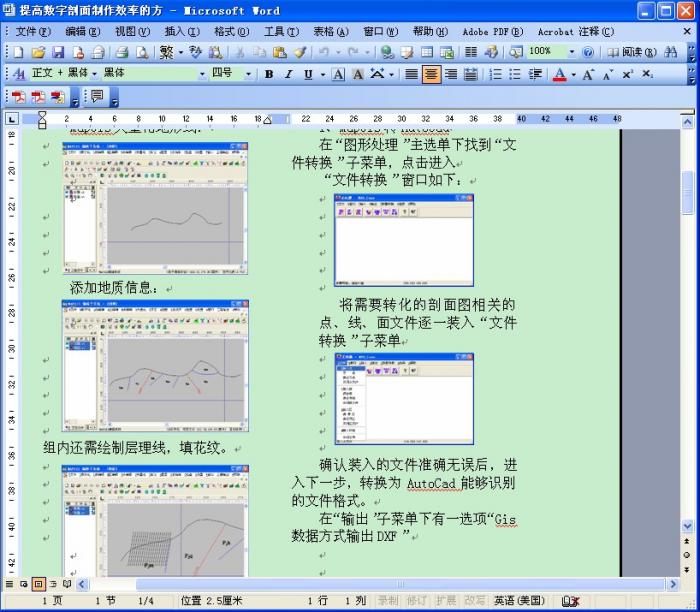The image size is (700, 612).
Task: Open the 表格 menu
Action: (x=329, y=31)
